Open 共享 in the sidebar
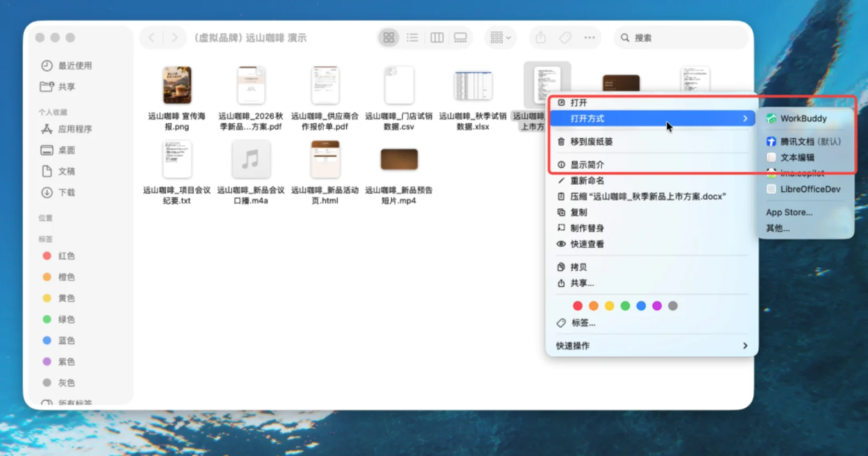 pos(58,87)
